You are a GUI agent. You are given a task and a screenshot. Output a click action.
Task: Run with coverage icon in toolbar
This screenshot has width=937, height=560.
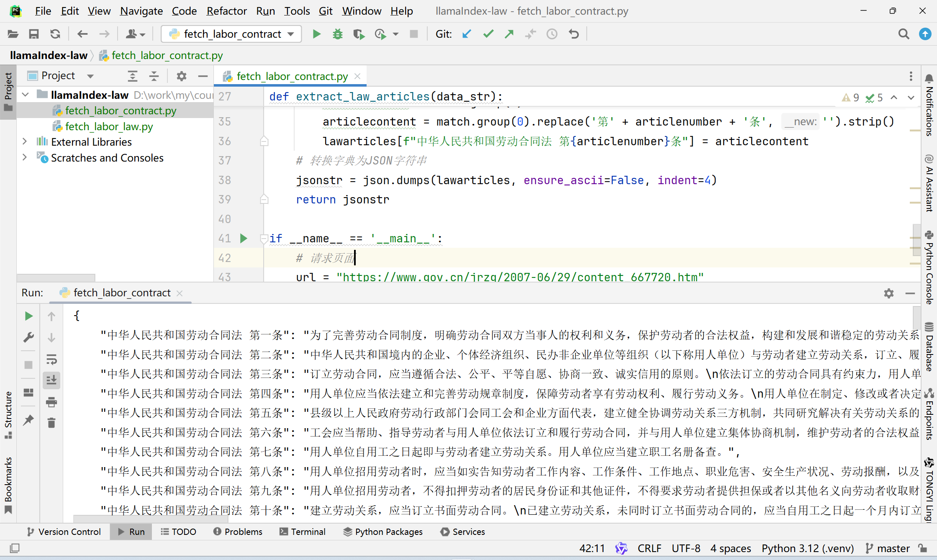click(359, 34)
